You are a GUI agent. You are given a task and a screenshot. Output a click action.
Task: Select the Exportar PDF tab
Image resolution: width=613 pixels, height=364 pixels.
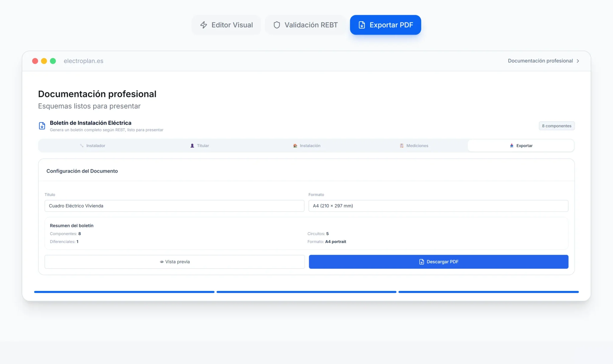(386, 25)
